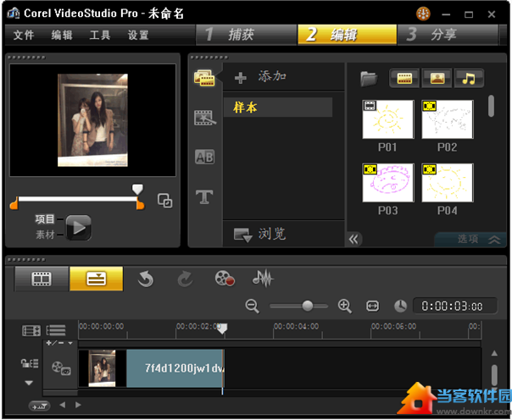Zoom in the timeline with plus magnifier
The image size is (512, 420).
pos(344,306)
